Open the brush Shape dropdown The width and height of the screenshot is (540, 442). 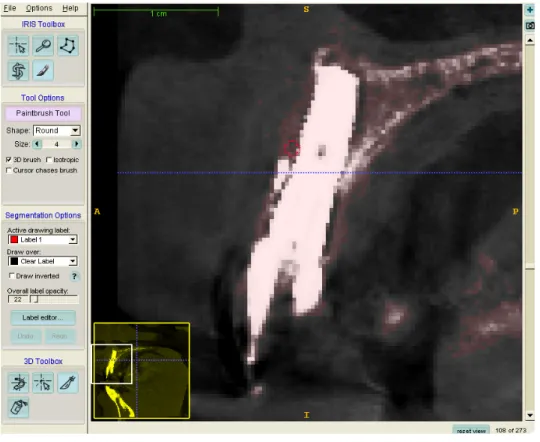coord(57,131)
